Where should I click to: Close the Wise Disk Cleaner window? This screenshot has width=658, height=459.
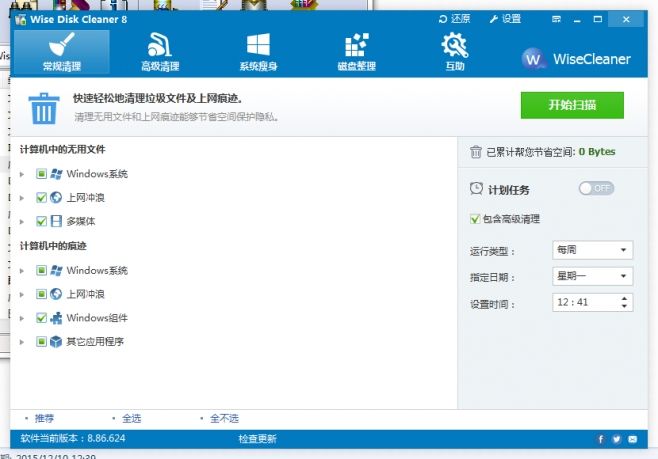click(626, 19)
